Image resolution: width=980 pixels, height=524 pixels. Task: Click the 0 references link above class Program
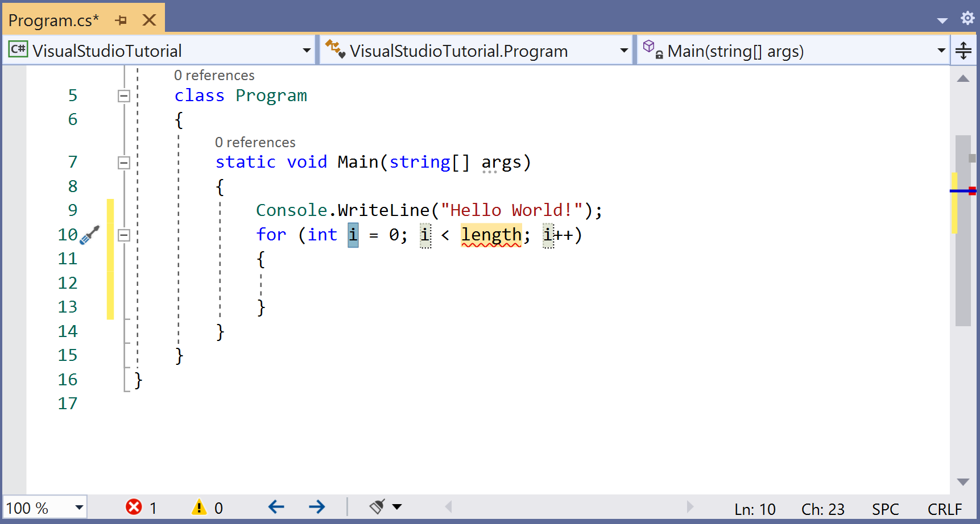point(214,76)
